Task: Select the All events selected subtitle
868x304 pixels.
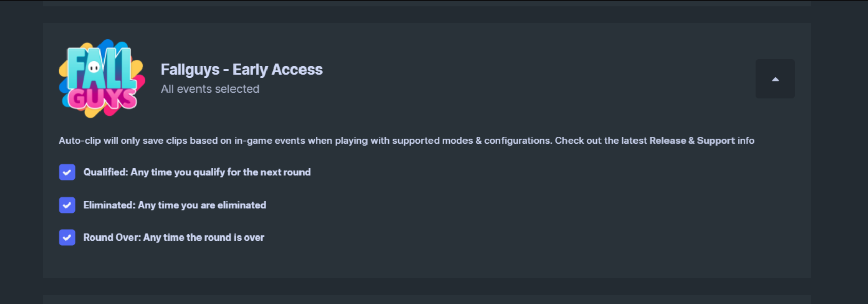Action: pos(210,89)
